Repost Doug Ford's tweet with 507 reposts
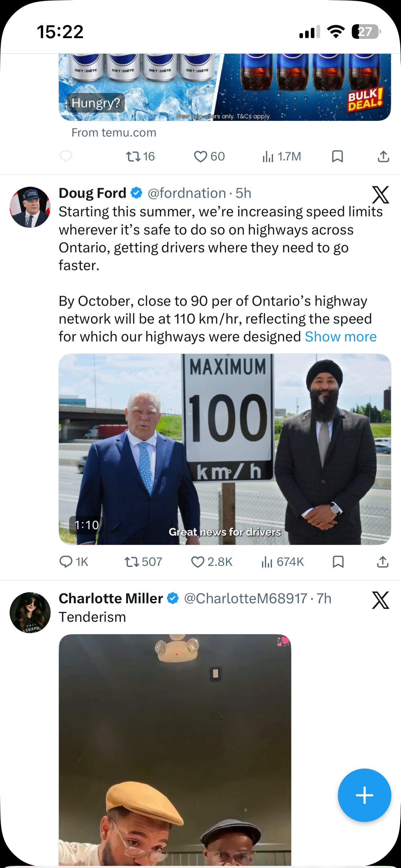The image size is (401, 868). pos(143,562)
